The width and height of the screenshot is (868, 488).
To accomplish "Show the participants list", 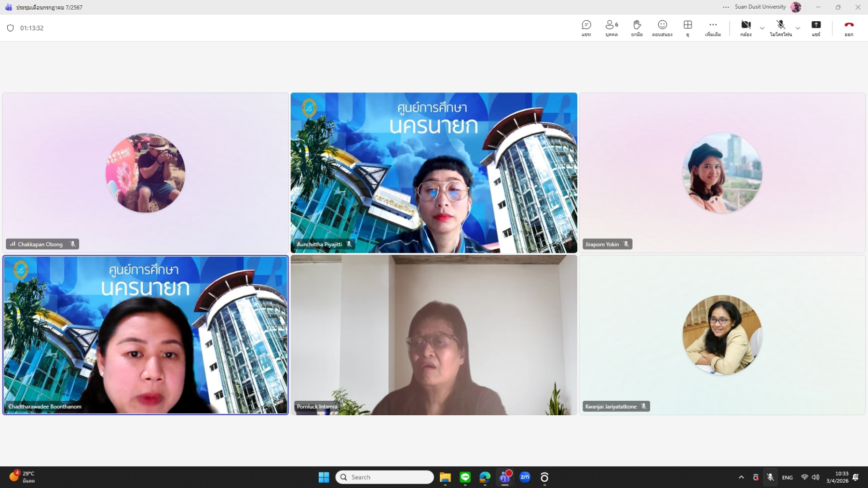I will 611,27.
